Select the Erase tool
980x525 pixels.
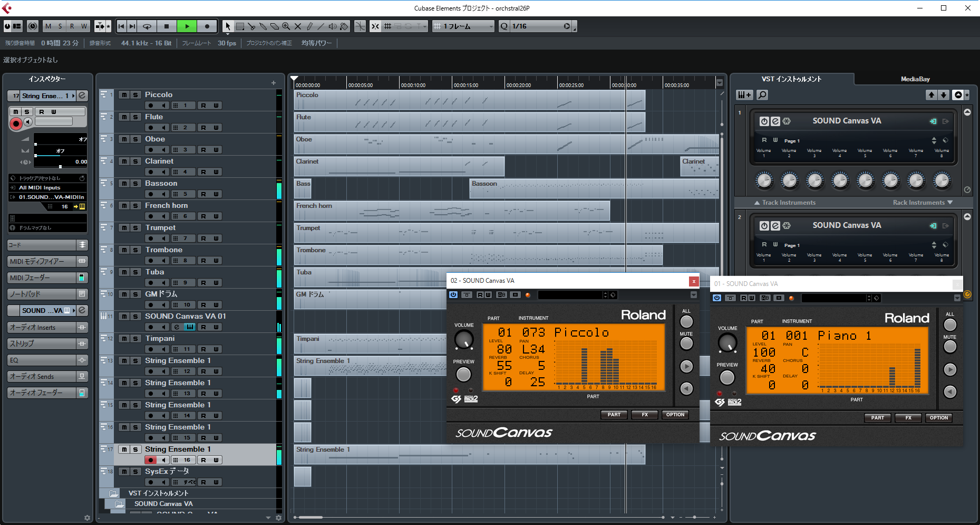pyautogui.click(x=275, y=26)
